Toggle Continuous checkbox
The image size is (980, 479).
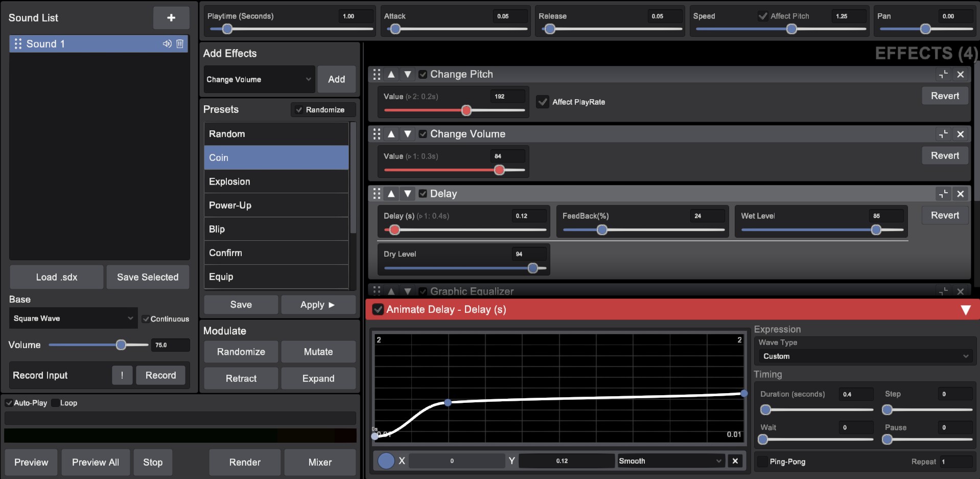146,319
